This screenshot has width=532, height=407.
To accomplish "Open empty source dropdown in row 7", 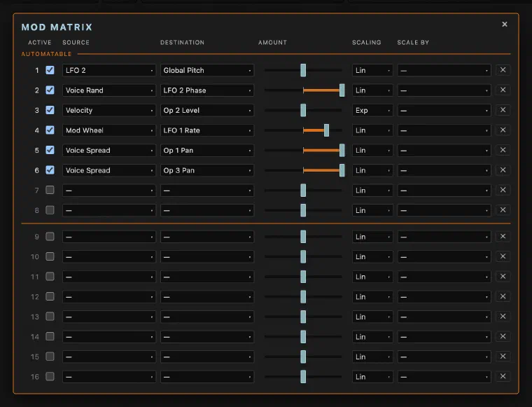I will 109,191.
